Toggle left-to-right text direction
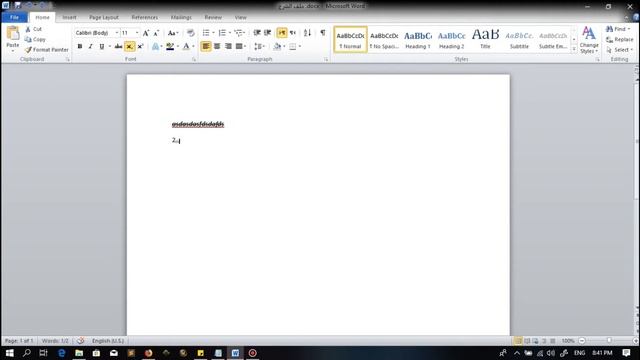This screenshot has width=640, height=360. point(282,33)
